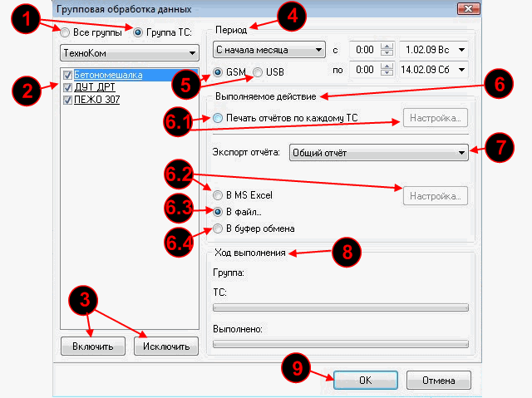The height and width of the screenshot is (398, 532).
Task: Click the 'Включить' button
Action: pyautogui.click(x=92, y=346)
